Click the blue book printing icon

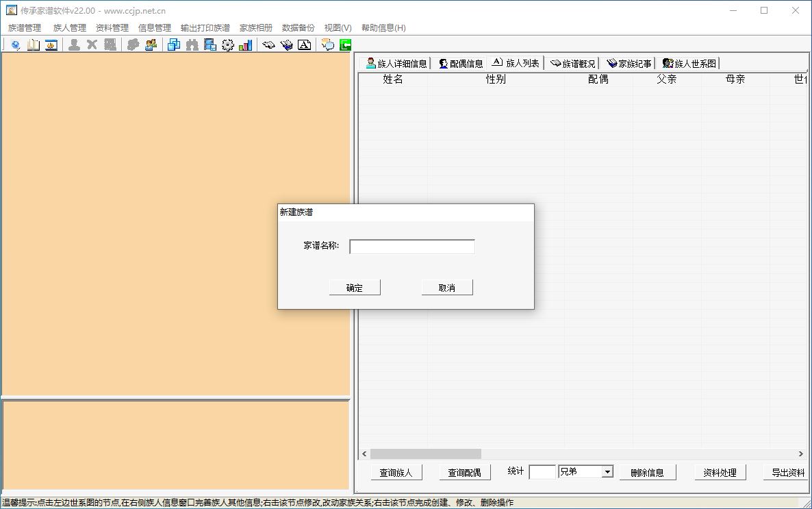tap(286, 44)
